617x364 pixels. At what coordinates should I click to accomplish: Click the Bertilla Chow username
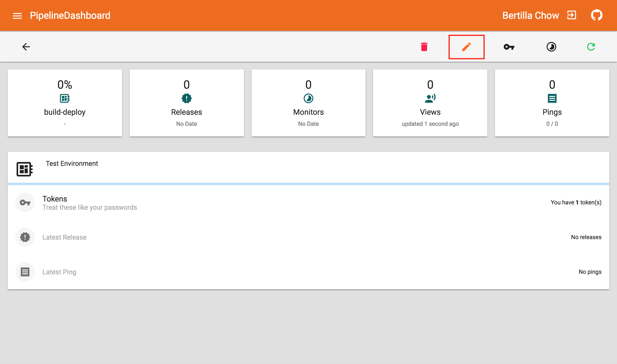pyautogui.click(x=530, y=16)
